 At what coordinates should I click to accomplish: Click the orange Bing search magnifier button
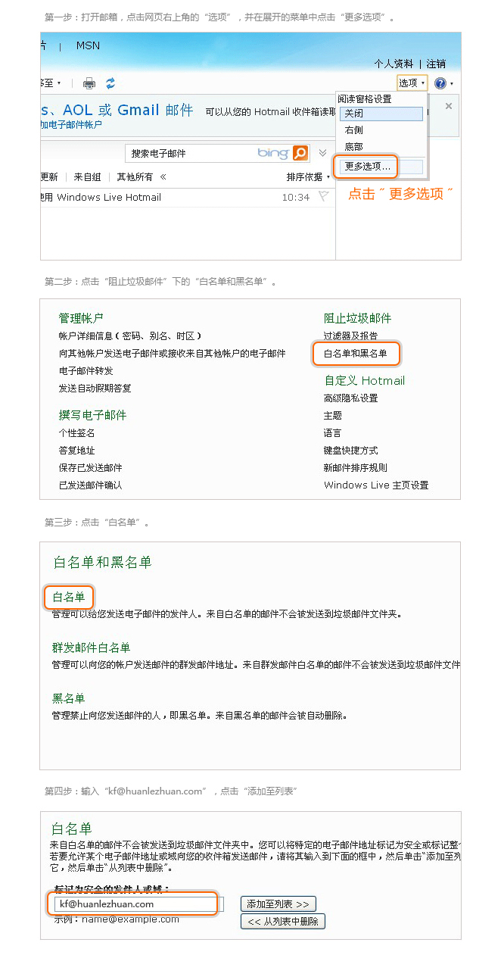click(300, 153)
